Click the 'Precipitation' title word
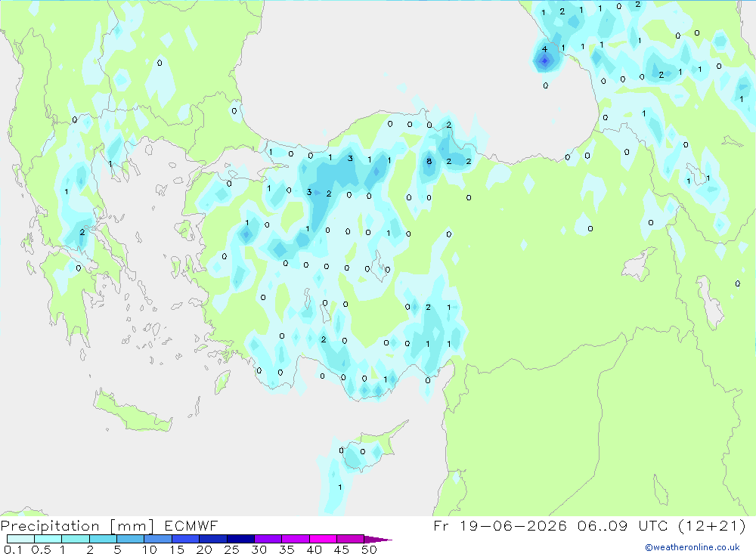 50,526
